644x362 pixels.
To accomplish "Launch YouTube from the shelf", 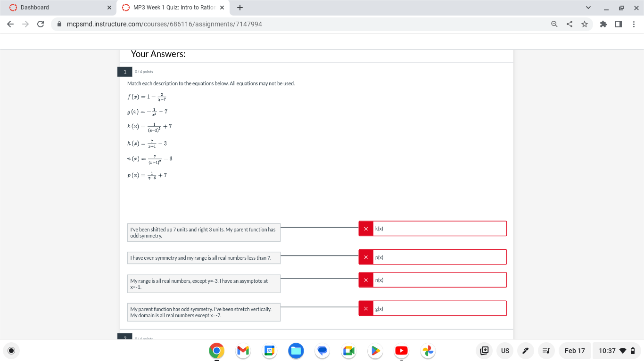I will (x=401, y=351).
